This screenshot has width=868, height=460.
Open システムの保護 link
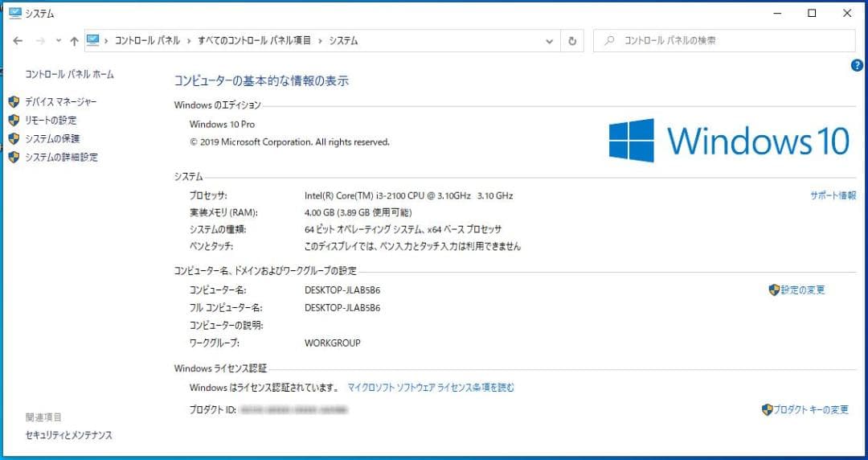52,138
